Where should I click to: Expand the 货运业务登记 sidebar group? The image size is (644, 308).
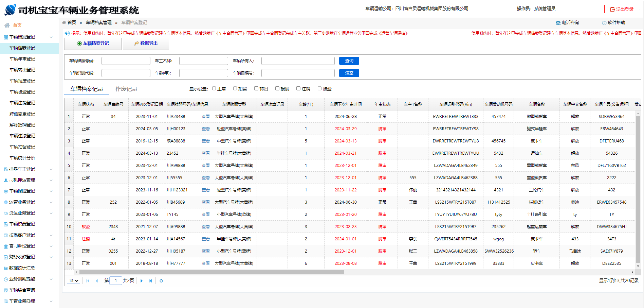[x=51, y=213]
